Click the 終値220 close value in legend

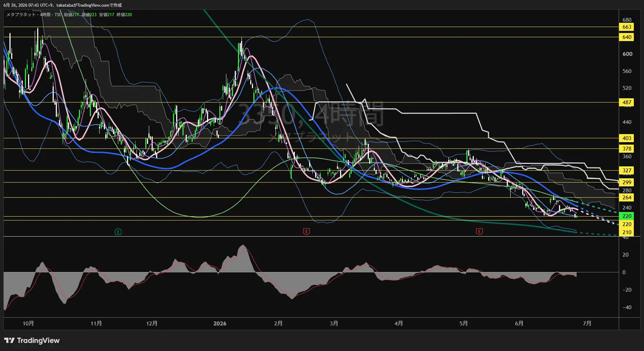point(124,15)
